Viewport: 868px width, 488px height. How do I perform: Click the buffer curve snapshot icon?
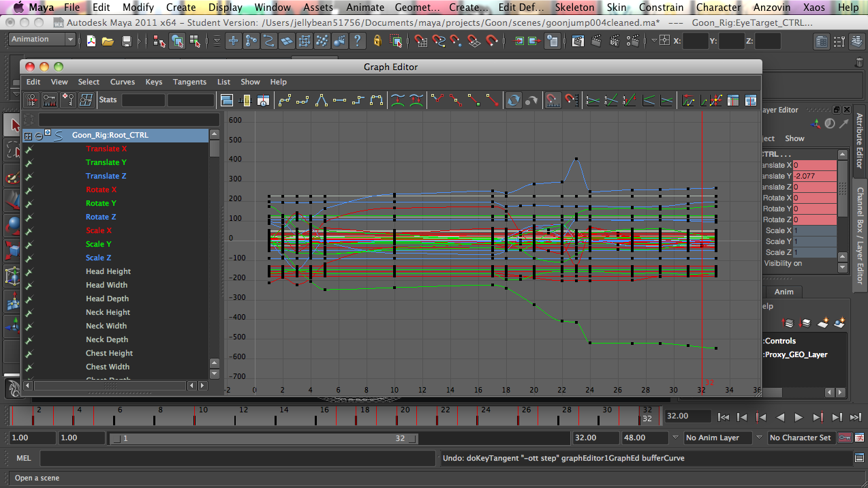tap(398, 100)
